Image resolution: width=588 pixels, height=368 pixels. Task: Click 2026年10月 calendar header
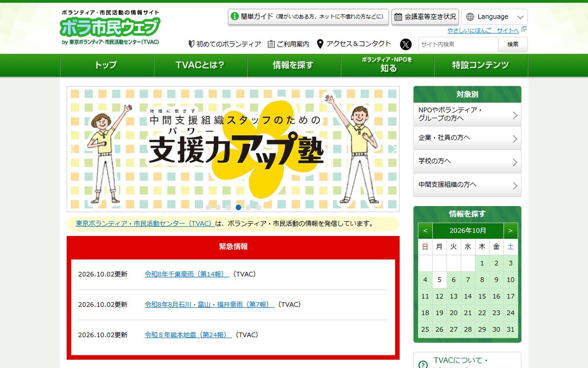(x=467, y=231)
